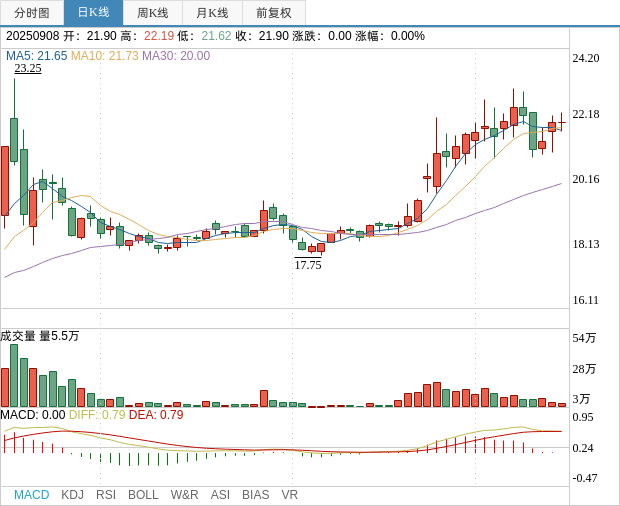Click the 低: 21.62 value

pos(204,36)
